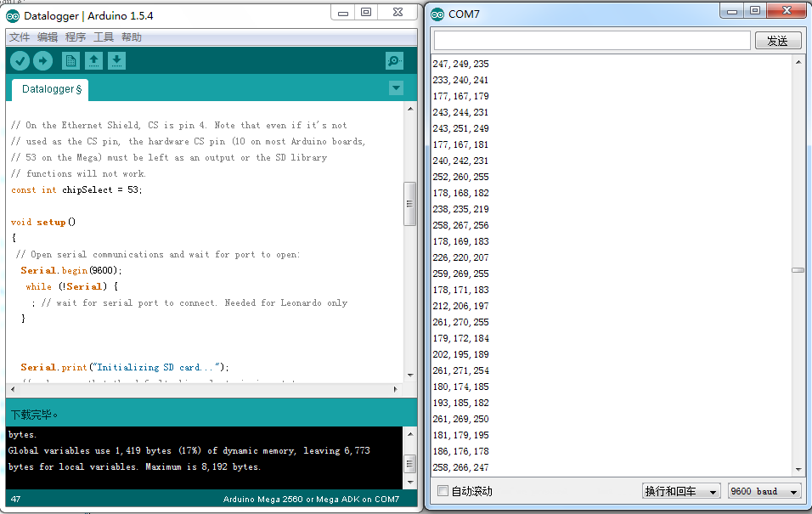Image resolution: width=812 pixels, height=514 pixels.
Task: Click Arduino logo in COM7 title bar
Action: click(437, 14)
